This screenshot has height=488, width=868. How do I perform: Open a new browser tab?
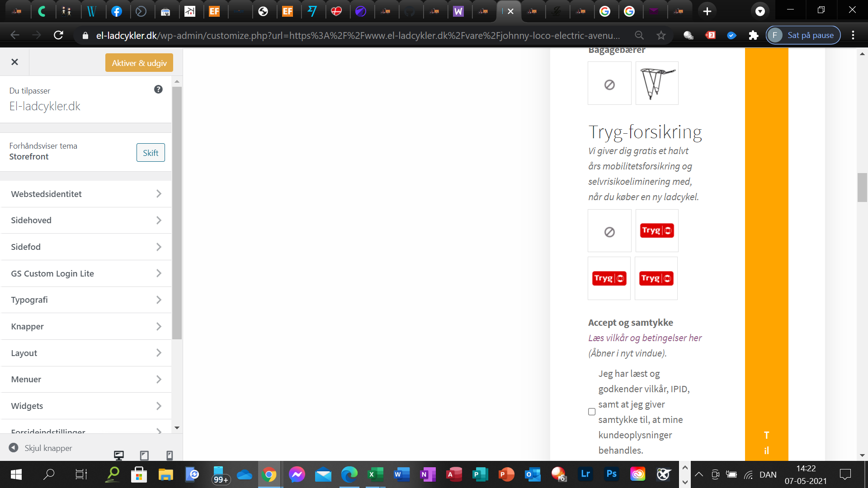coord(708,11)
